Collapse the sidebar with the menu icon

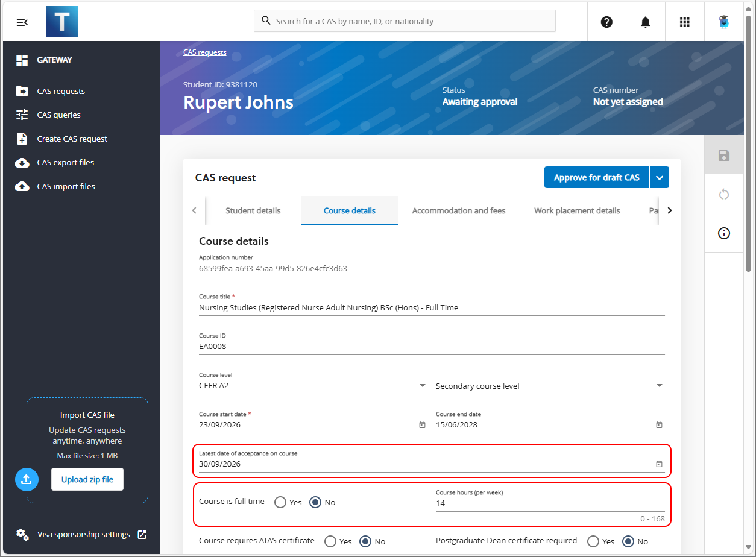[22, 22]
